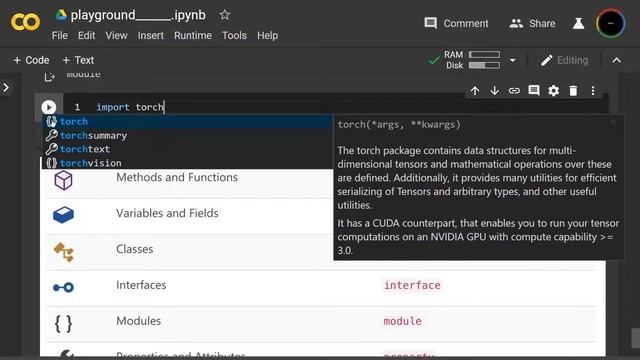Click the Methods and Functions cube icon
The height and width of the screenshot is (360, 640).
pos(63,180)
